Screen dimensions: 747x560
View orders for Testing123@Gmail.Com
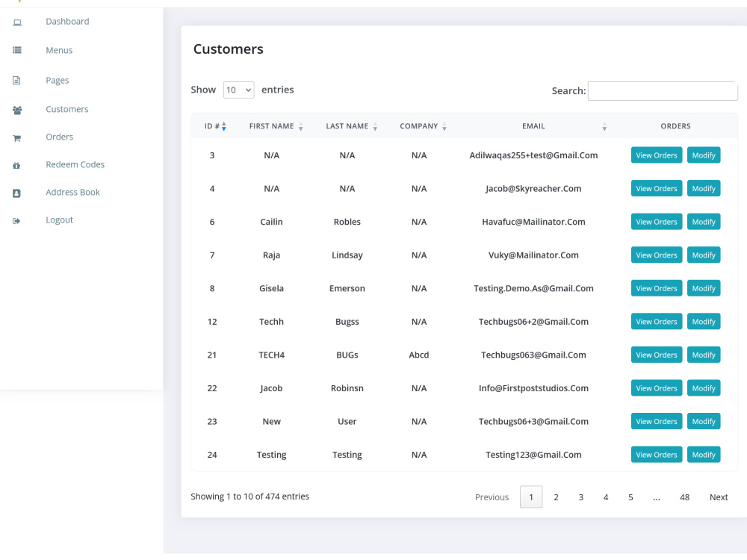point(657,455)
